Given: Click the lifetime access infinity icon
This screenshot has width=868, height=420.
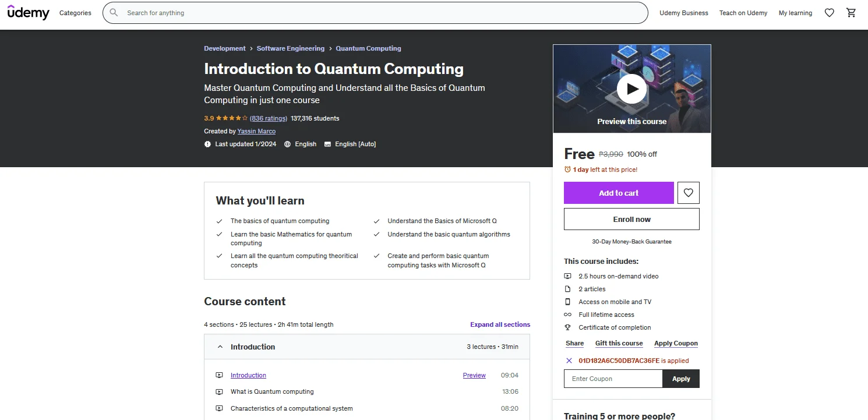Looking at the screenshot, I should click(568, 315).
